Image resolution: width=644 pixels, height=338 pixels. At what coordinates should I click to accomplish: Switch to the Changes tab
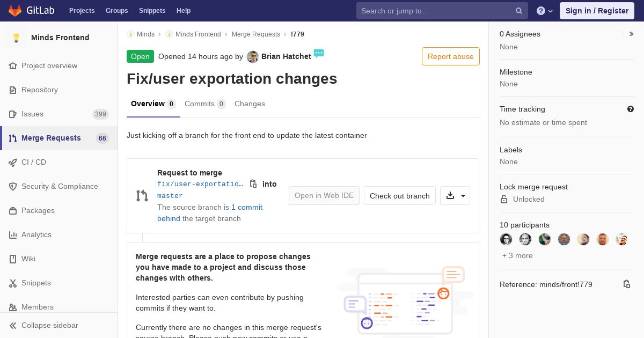[250, 104]
